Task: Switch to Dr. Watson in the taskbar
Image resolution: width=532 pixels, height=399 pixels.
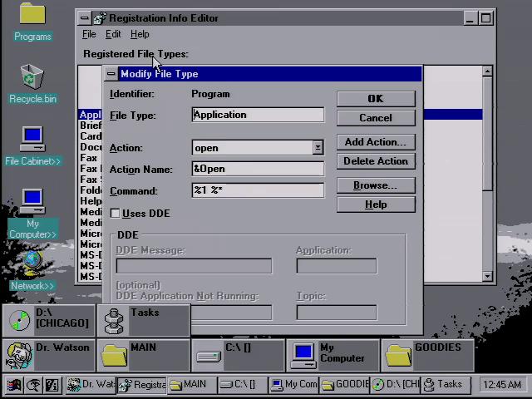Action: 91,385
